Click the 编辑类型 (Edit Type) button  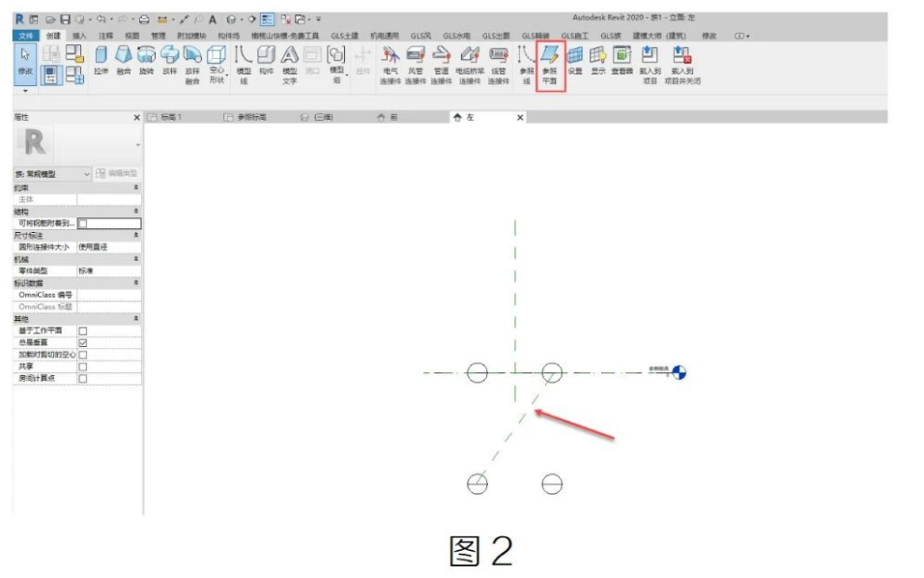(x=117, y=173)
